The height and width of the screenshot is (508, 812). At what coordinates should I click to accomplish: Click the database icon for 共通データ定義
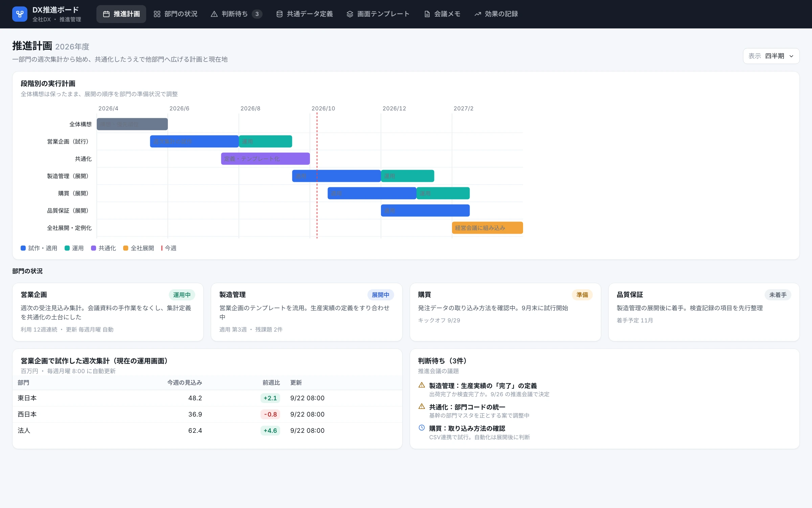[x=279, y=14]
